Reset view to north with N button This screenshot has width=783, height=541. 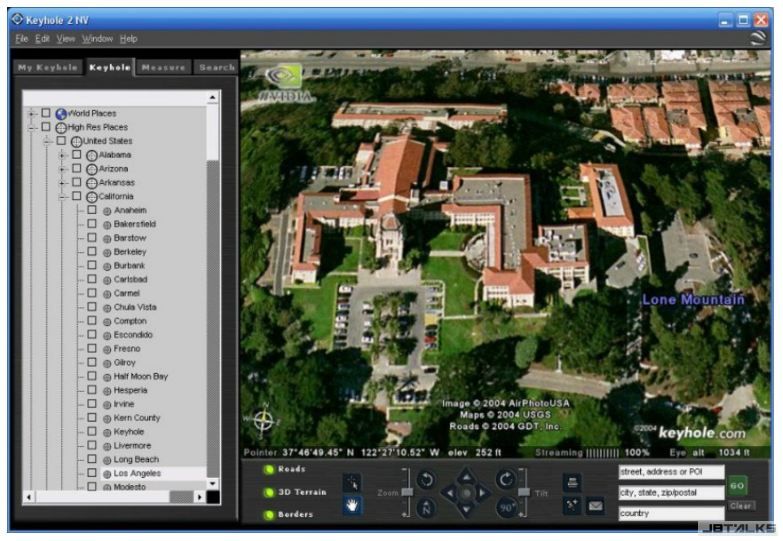pos(426,508)
